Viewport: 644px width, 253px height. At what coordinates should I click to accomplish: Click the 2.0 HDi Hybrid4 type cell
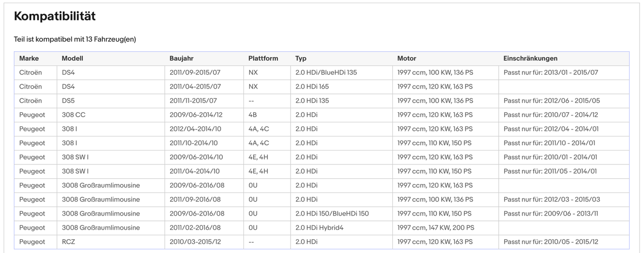coord(319,228)
